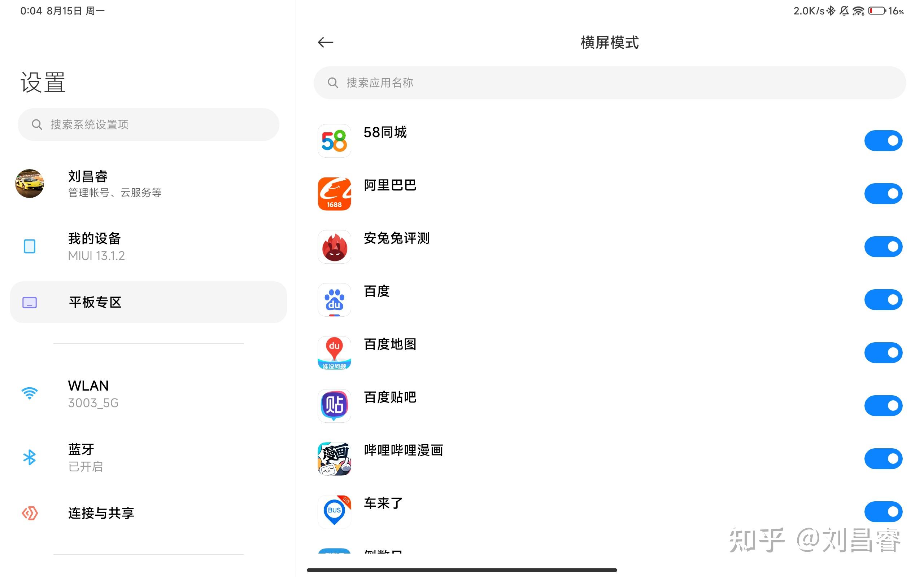The width and height of the screenshot is (924, 577).
Task: Tap the 哔哩哔哩漫画 app icon
Action: point(334,459)
